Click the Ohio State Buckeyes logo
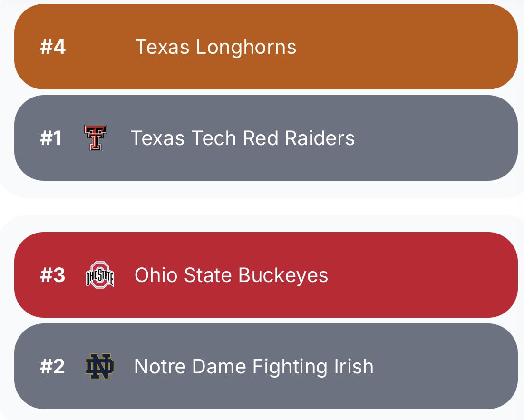 click(x=100, y=275)
